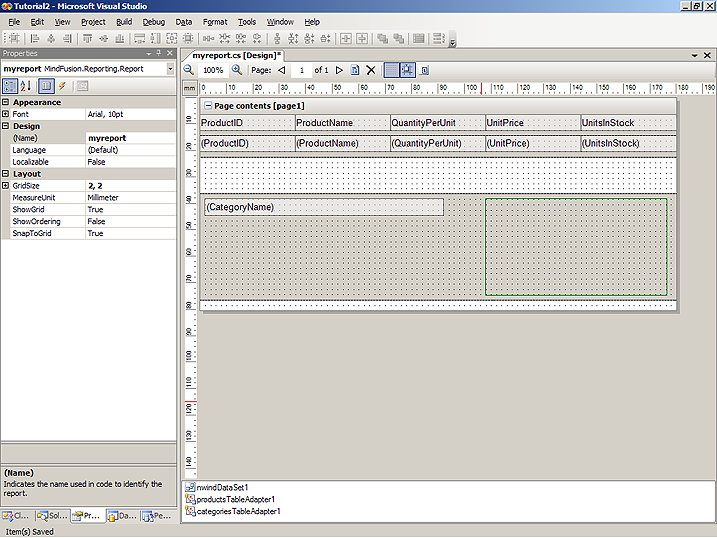Collapse the Page contents [page1] section
The height and width of the screenshot is (538, 717).
click(207, 106)
